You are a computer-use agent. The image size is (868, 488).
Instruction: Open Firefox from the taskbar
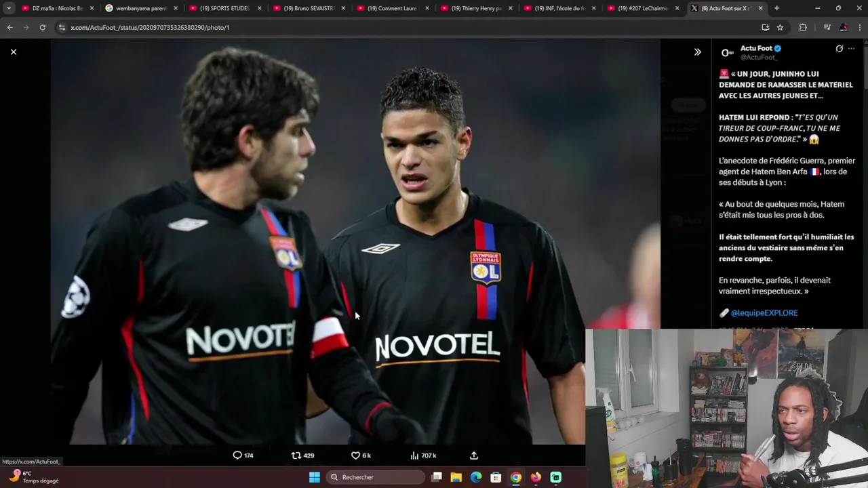[x=536, y=477]
